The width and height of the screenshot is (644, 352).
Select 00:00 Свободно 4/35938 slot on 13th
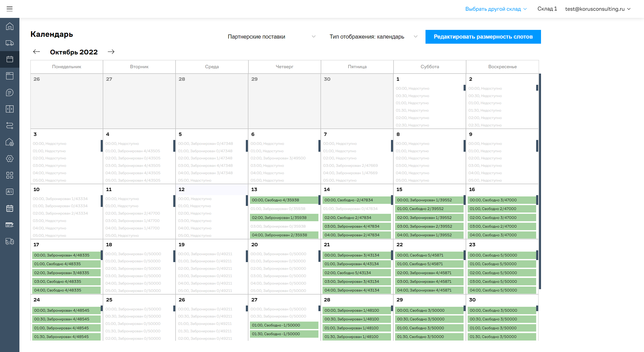pos(284,200)
